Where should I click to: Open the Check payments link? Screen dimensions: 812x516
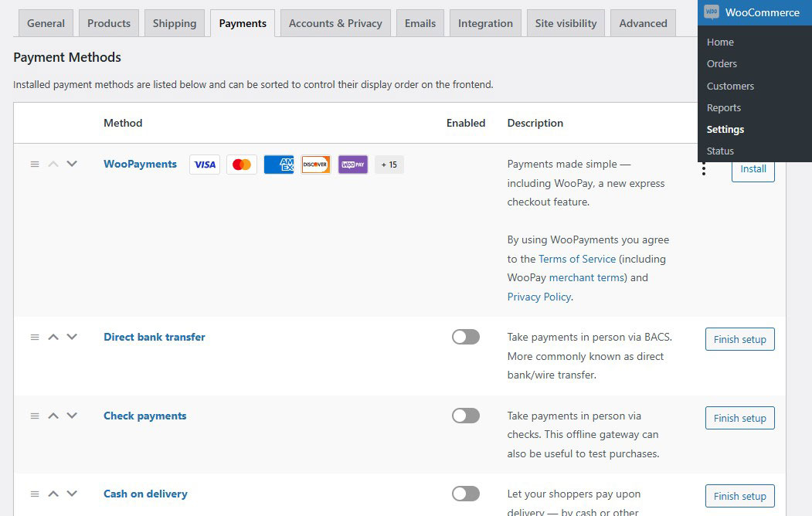coord(145,416)
